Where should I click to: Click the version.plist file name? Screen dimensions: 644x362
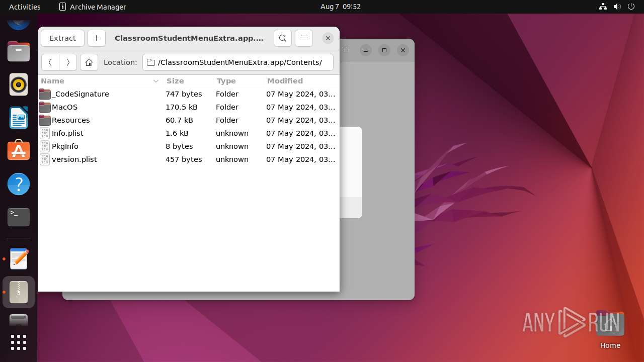74,159
